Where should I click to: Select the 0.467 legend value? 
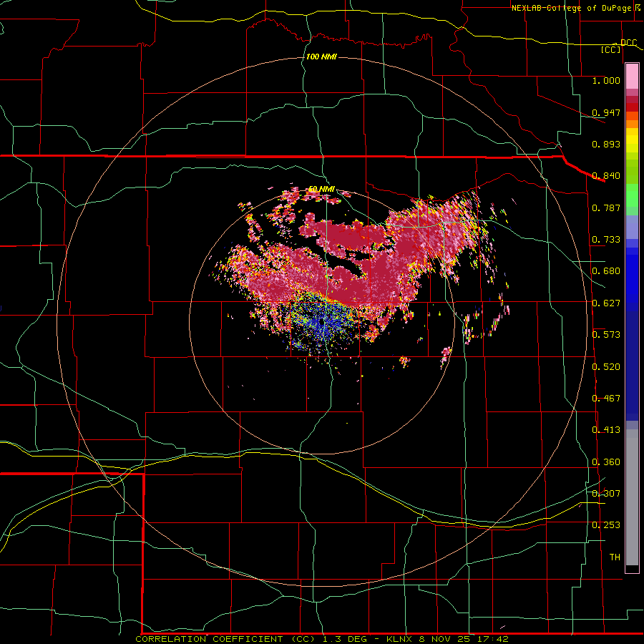pyautogui.click(x=606, y=399)
